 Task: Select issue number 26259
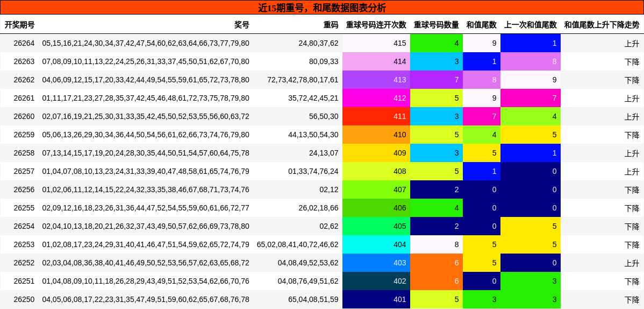point(24,135)
